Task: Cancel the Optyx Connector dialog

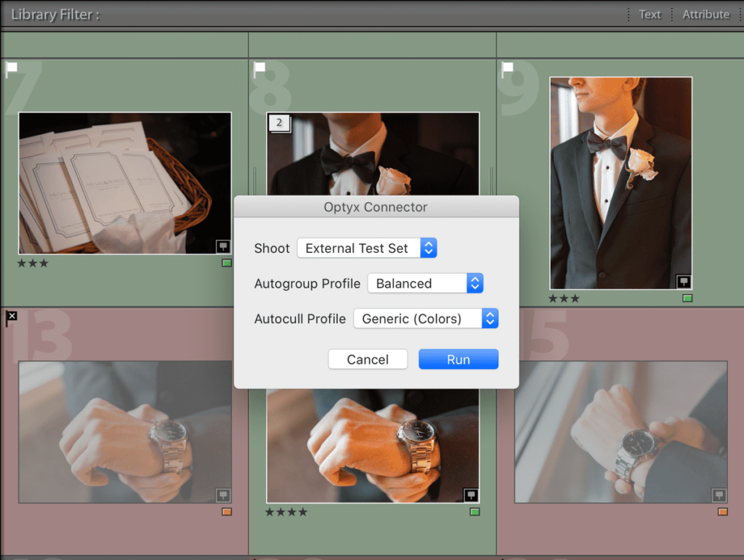Action: [368, 359]
